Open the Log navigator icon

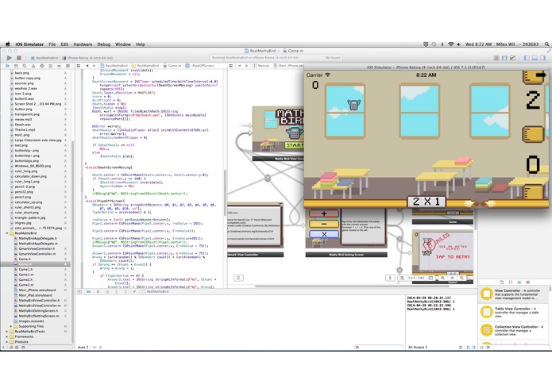pyautogui.click(x=68, y=66)
